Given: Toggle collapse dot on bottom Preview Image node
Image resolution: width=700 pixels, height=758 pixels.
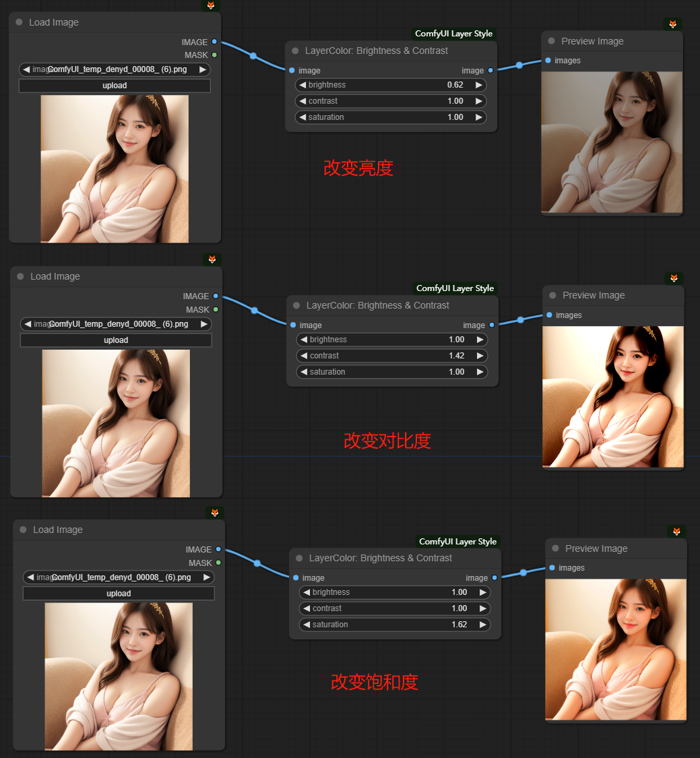Looking at the screenshot, I should tap(555, 548).
